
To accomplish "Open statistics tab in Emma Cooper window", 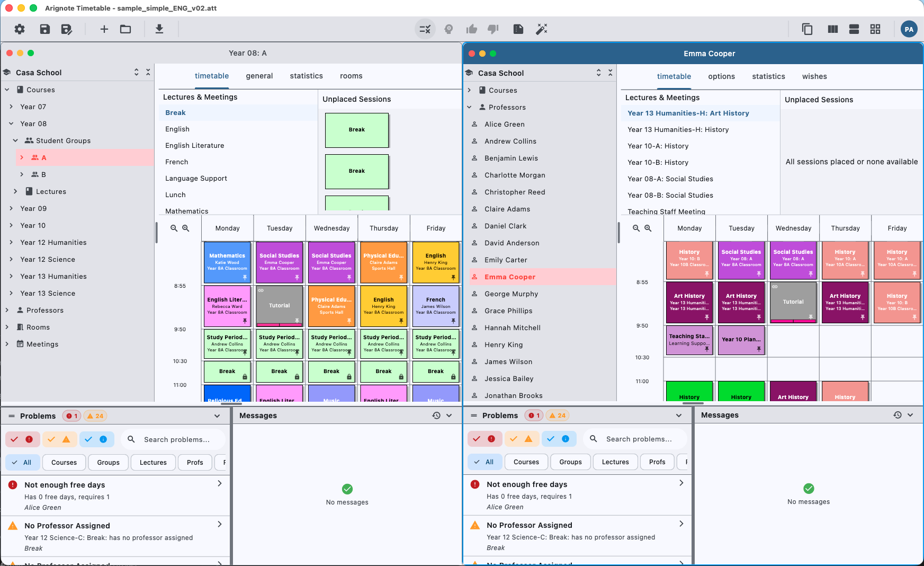I will pyautogui.click(x=768, y=76).
